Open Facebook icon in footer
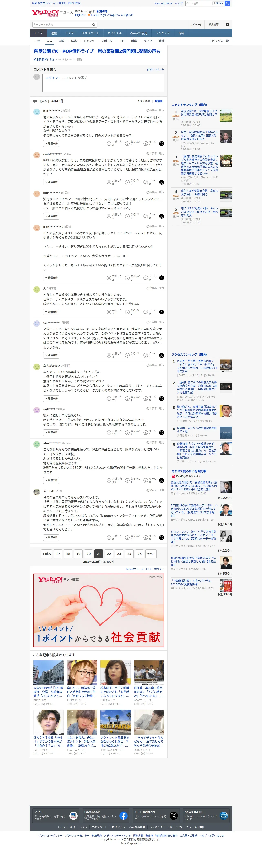The image size is (262, 868). (x=123, y=816)
